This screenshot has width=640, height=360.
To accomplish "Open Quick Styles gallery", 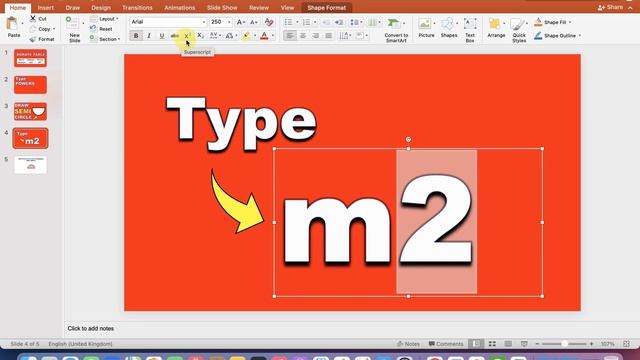I will coord(519,30).
